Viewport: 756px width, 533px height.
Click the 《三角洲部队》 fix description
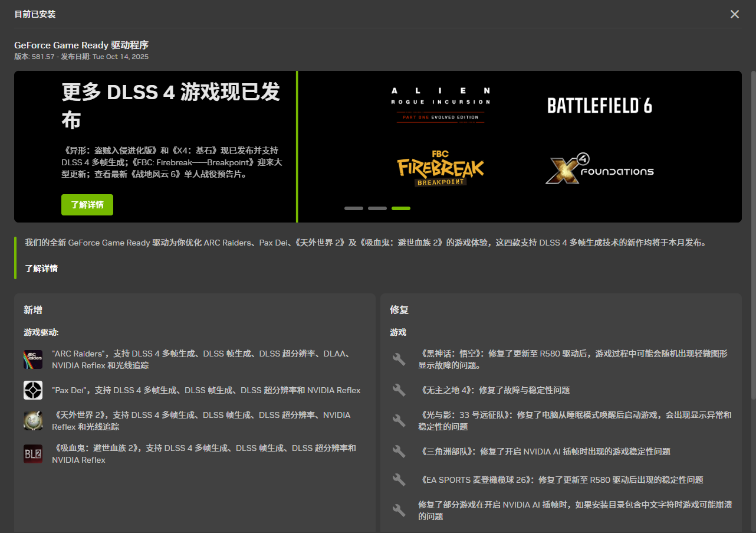(544, 452)
